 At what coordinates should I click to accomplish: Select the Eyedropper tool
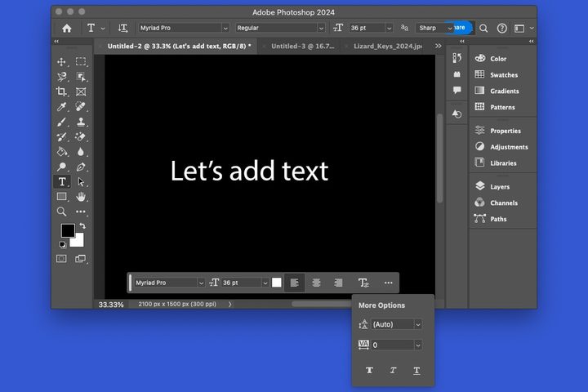[61, 107]
